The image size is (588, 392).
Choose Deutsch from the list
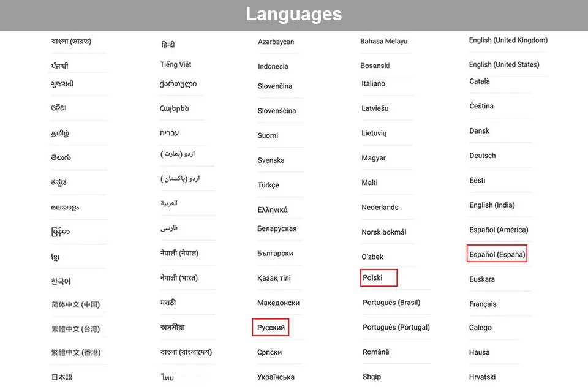click(483, 156)
